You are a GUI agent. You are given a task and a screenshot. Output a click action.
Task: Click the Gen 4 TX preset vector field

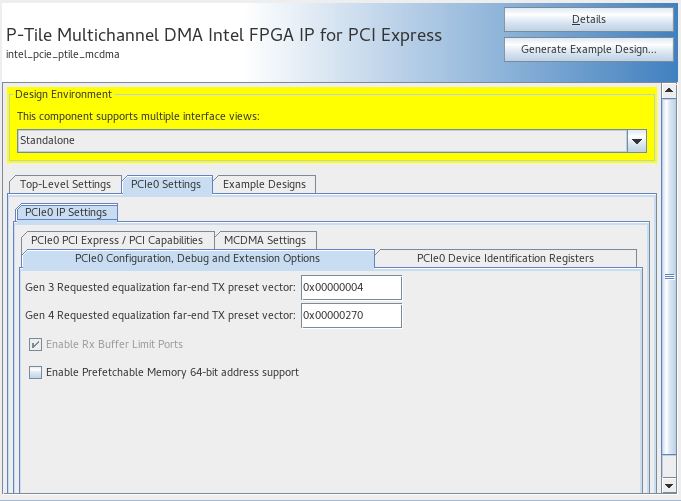(351, 316)
